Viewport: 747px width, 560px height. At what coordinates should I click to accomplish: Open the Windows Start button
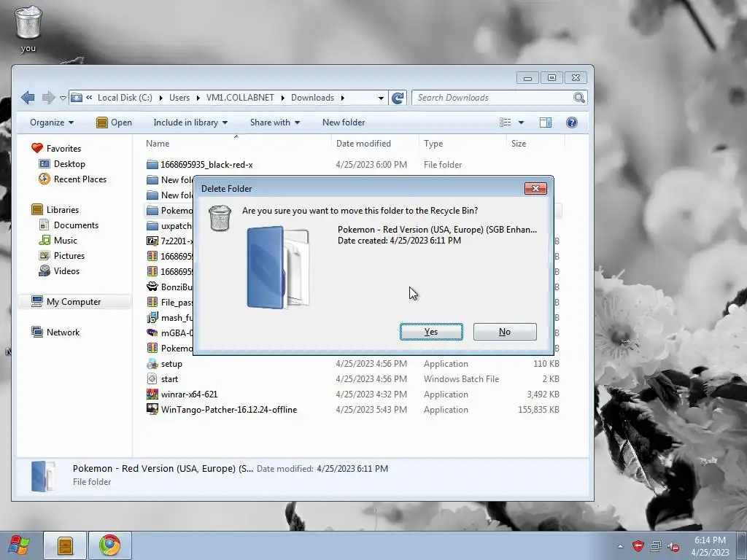[x=18, y=545]
